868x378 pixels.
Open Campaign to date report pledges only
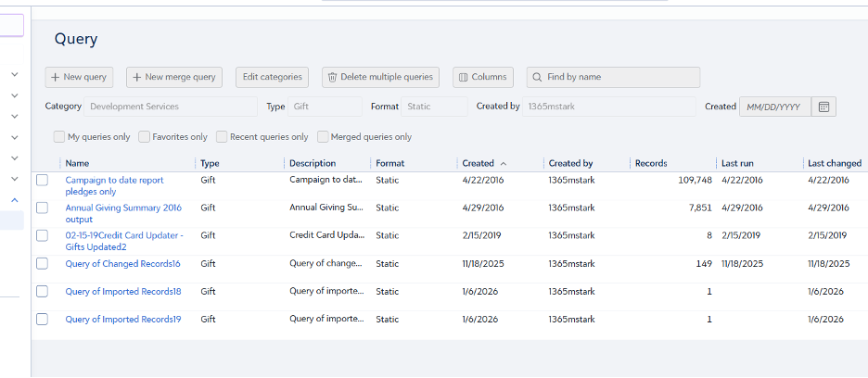(115, 186)
